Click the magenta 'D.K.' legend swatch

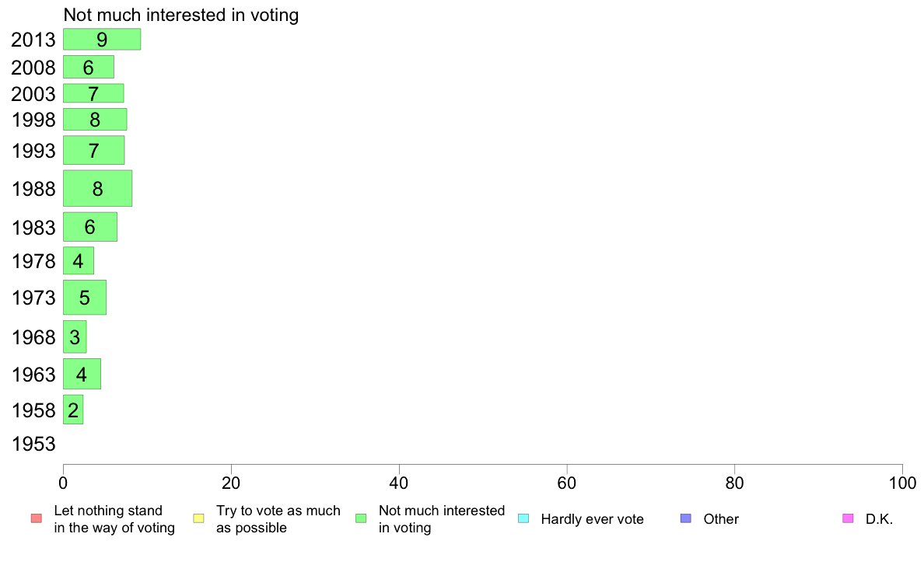click(848, 518)
